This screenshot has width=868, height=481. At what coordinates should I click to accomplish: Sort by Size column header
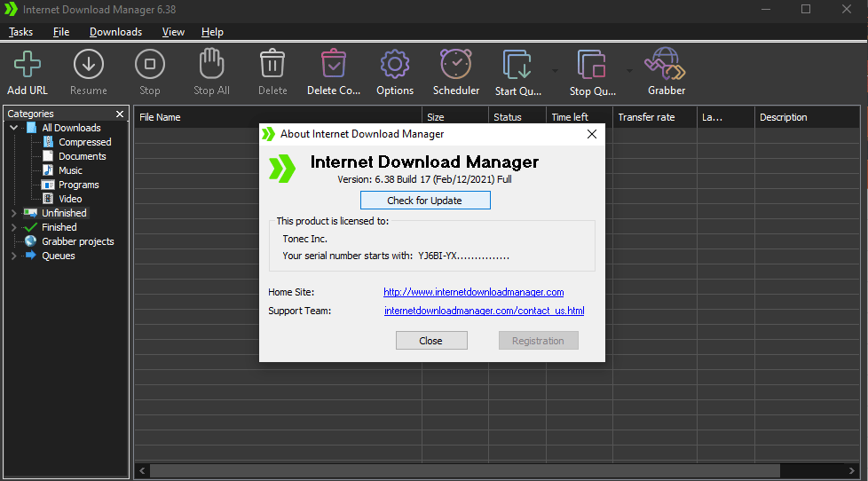pos(455,117)
